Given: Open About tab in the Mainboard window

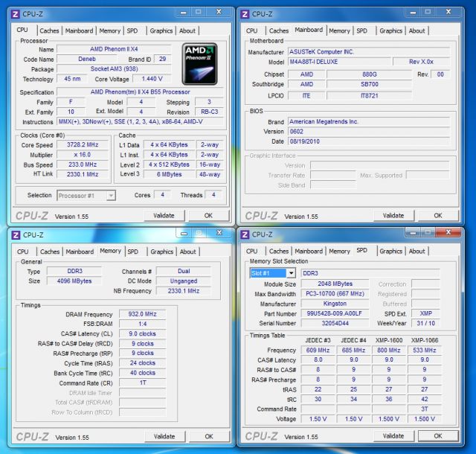Looking at the screenshot, I should (x=416, y=31).
